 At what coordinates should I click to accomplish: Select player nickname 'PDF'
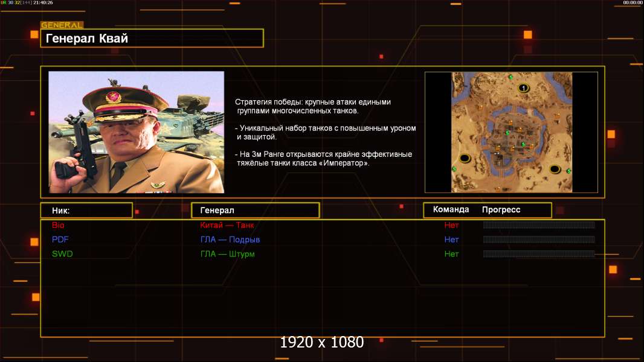click(60, 240)
